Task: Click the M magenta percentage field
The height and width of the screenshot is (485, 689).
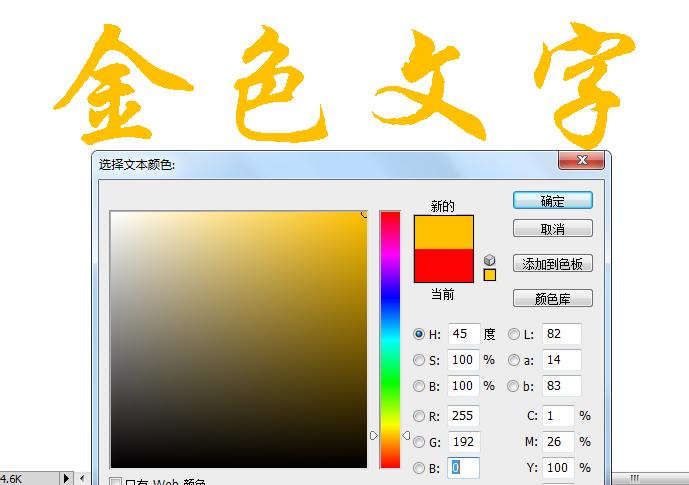Action: [x=558, y=442]
